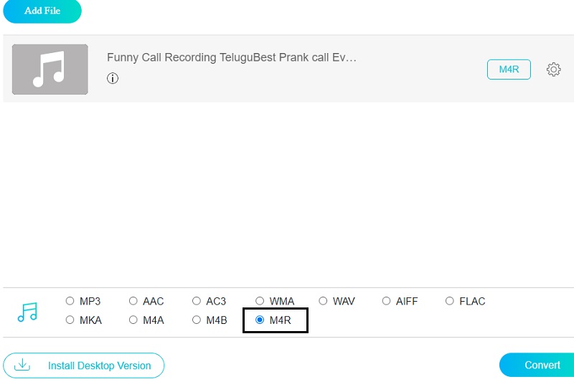Select the MP3 format radio button

pyautogui.click(x=70, y=301)
